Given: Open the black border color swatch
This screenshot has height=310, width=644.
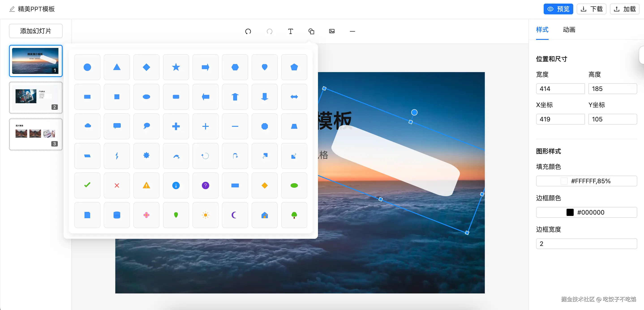Looking at the screenshot, I should (x=570, y=212).
